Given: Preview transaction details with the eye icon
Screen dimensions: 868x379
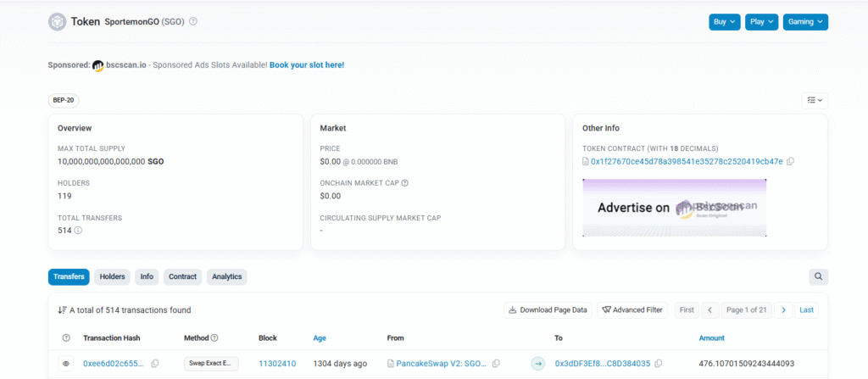Looking at the screenshot, I should (65, 364).
